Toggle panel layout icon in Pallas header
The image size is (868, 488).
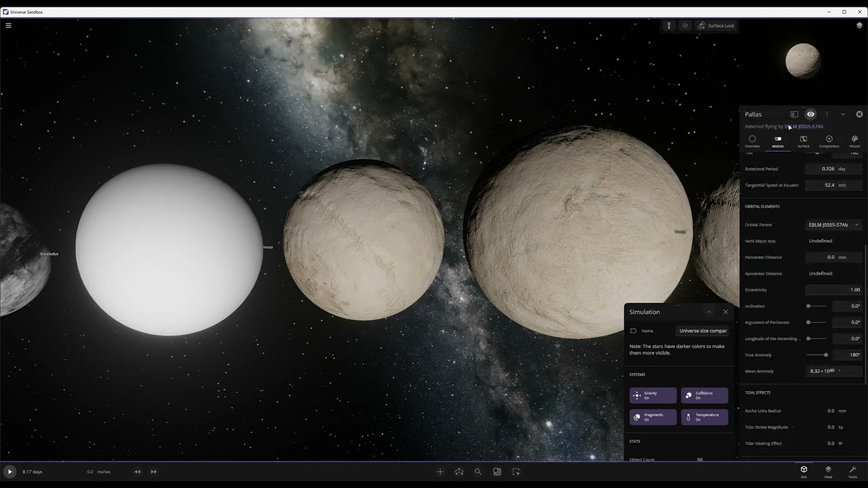(794, 114)
